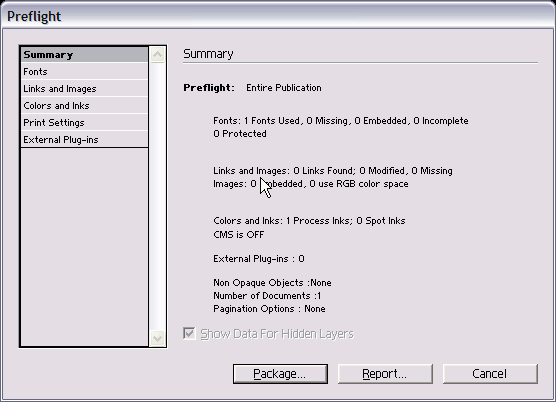556x402 pixels.
Task: Click the Summary heading in right pane
Action: click(208, 54)
